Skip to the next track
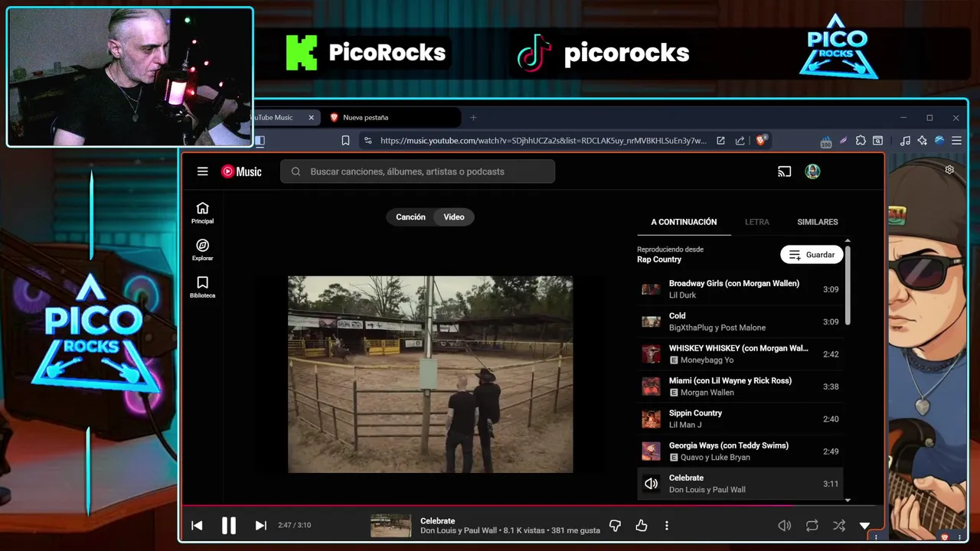 260,525
